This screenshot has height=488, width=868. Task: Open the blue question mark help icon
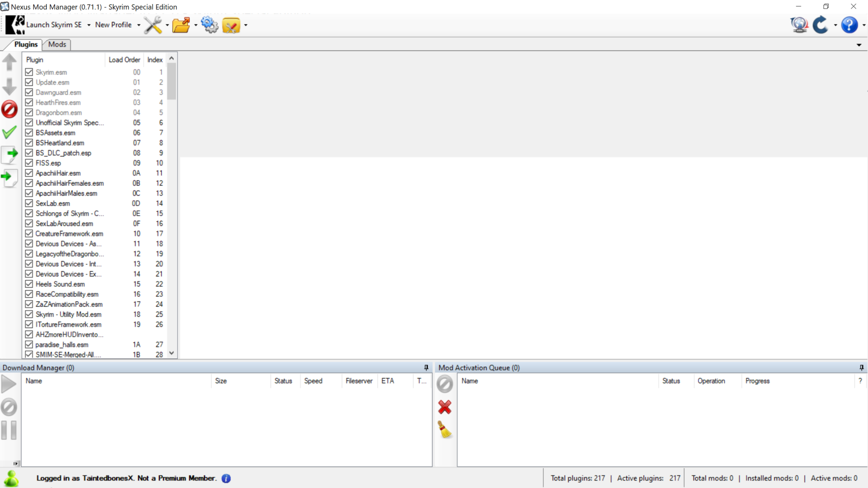click(849, 25)
